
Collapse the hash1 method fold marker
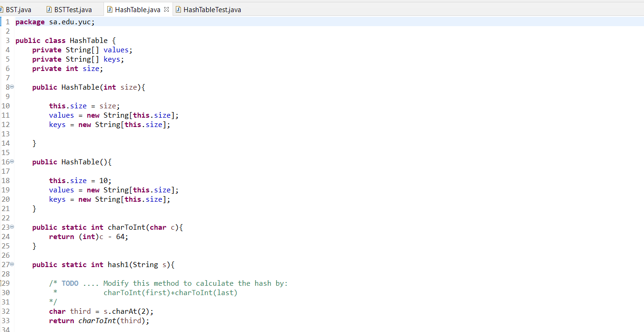click(x=11, y=264)
